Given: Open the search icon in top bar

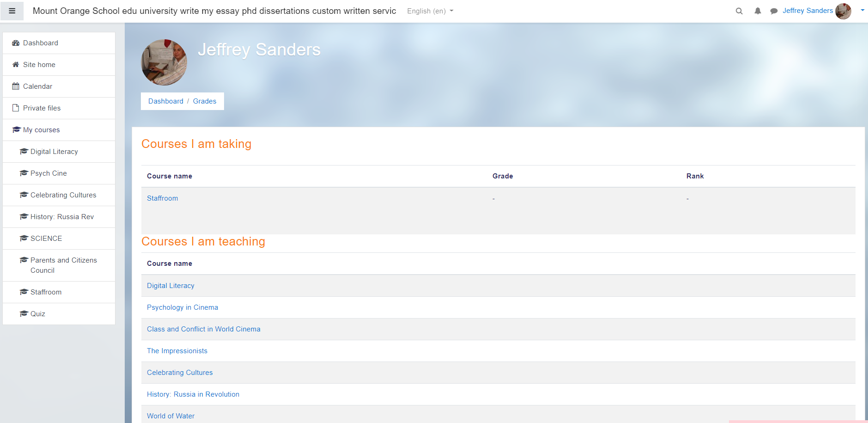Looking at the screenshot, I should (x=739, y=11).
